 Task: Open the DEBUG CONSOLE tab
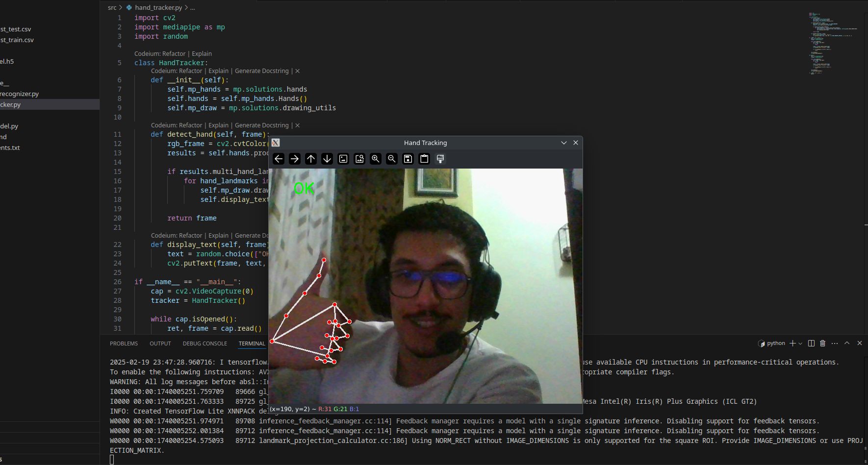[205, 343]
